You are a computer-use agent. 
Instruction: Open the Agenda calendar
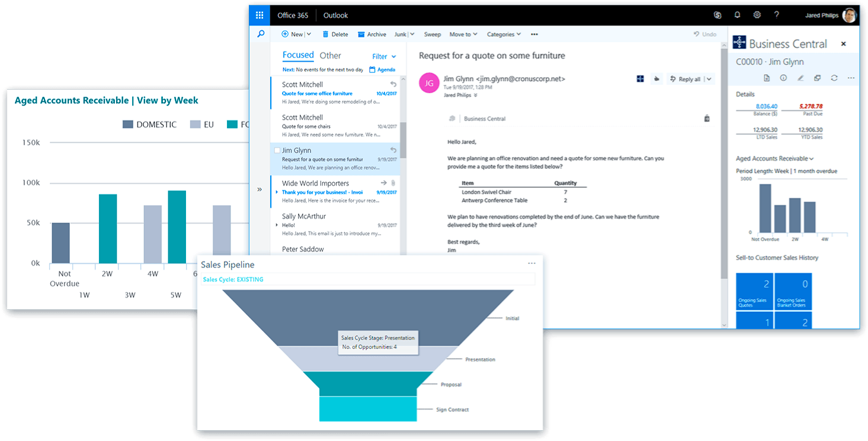pos(382,69)
